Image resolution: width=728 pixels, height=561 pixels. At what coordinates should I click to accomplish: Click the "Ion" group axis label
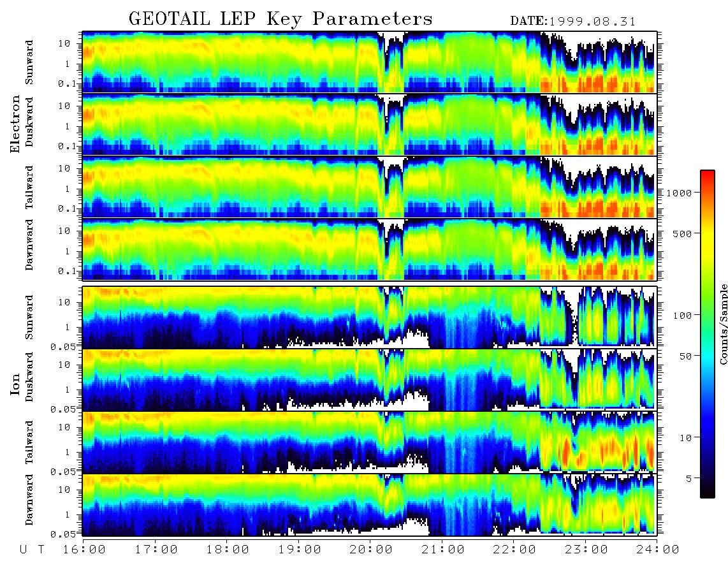[15, 386]
